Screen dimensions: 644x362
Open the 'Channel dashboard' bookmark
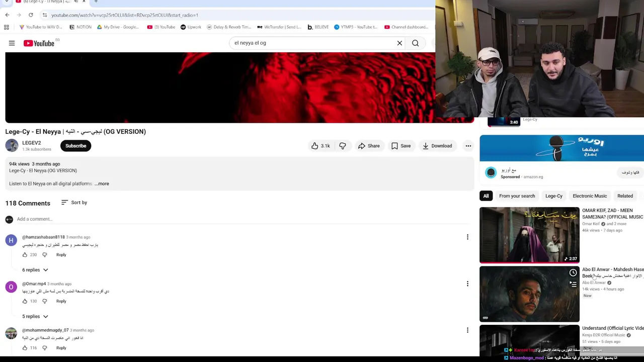tap(406, 27)
